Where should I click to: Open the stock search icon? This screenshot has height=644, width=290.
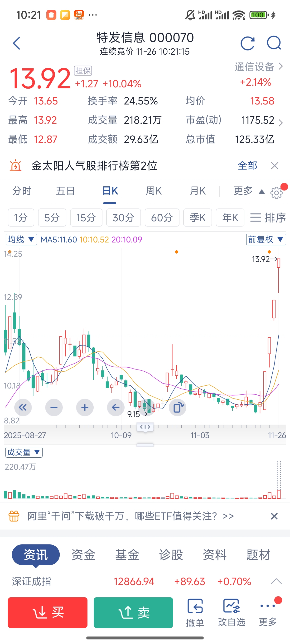click(x=274, y=43)
